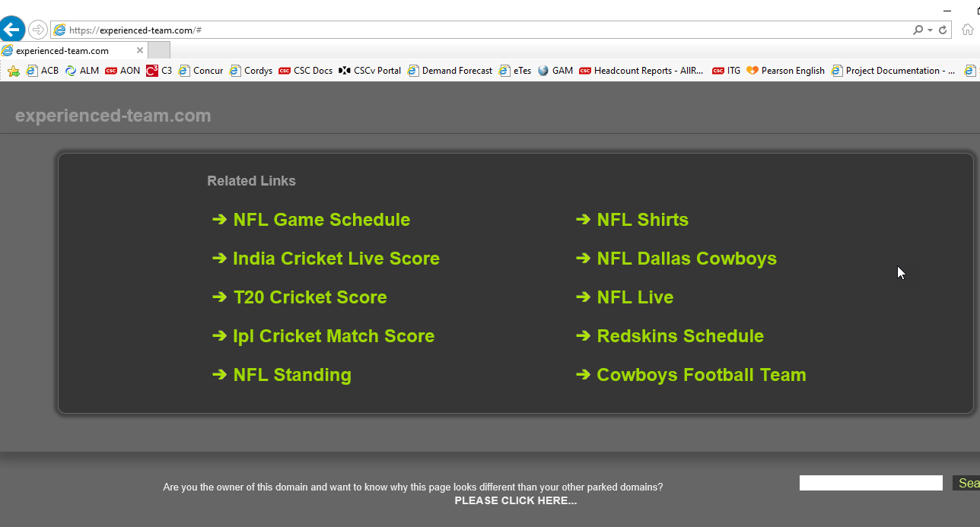Open the India Cricket Live Score link

pyautogui.click(x=336, y=259)
